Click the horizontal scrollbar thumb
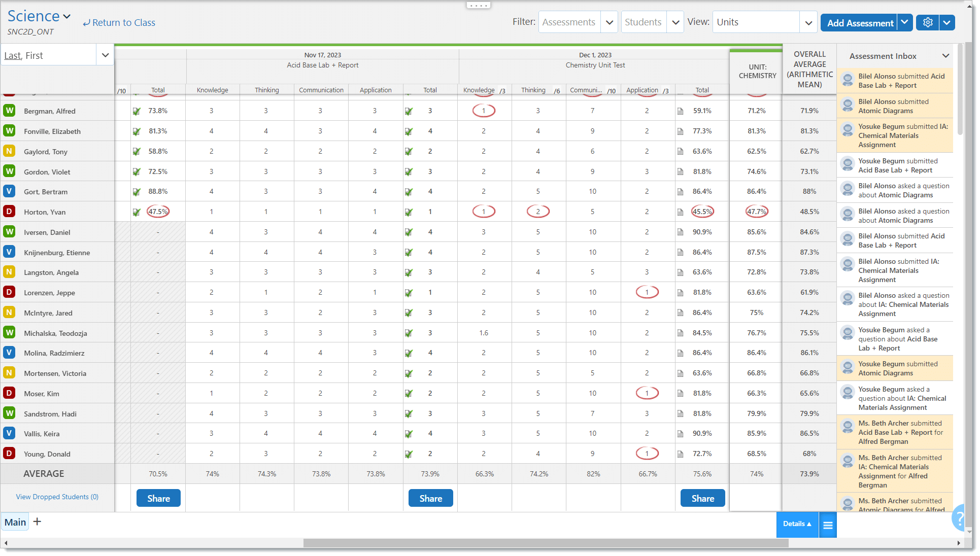The image size is (980, 556). pos(546,543)
